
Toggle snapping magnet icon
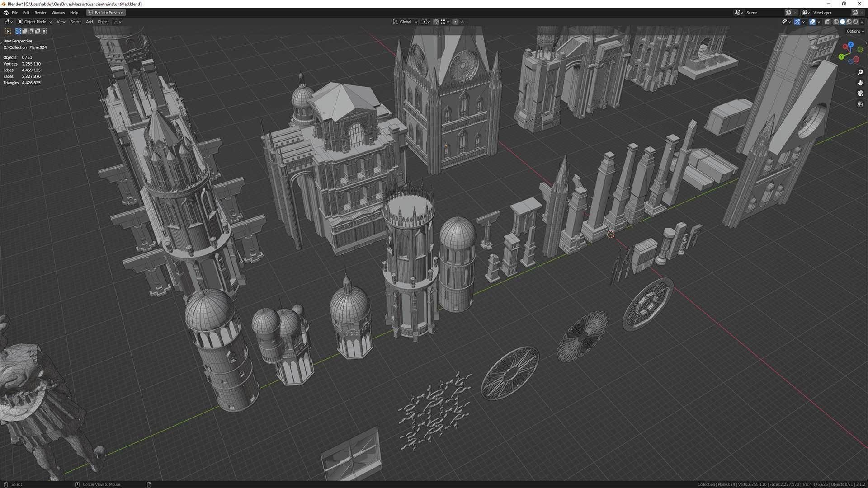[436, 22]
